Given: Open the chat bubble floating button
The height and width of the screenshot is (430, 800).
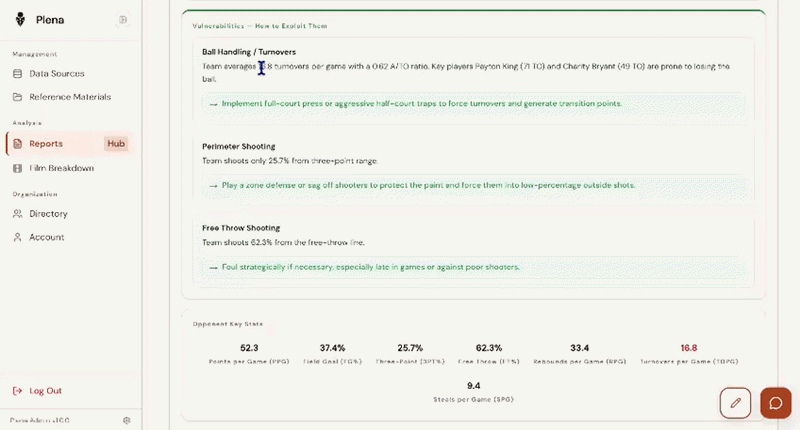Looking at the screenshot, I should (x=775, y=402).
